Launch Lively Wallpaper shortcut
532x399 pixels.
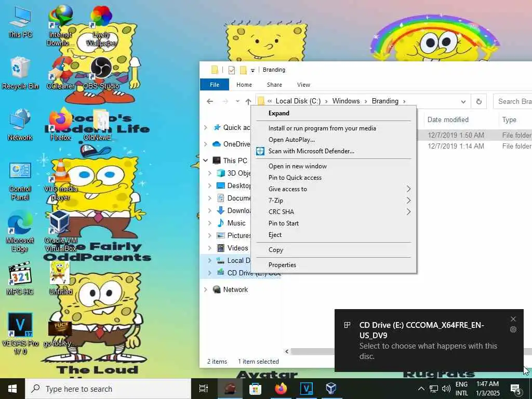click(101, 25)
